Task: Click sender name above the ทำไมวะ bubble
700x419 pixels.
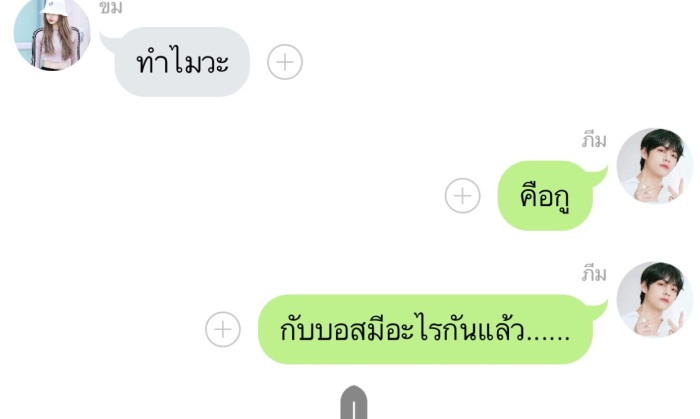Action: pos(110,7)
